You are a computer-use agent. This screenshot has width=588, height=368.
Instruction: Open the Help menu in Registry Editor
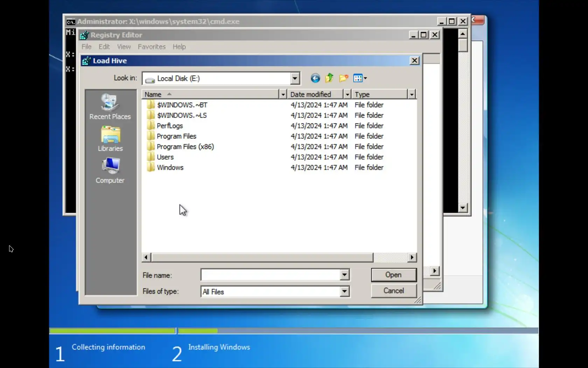[x=179, y=47]
